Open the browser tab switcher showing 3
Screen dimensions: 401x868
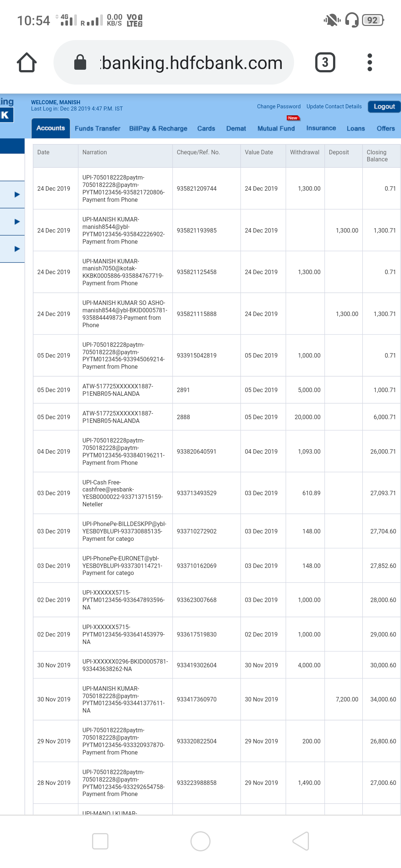tap(325, 62)
